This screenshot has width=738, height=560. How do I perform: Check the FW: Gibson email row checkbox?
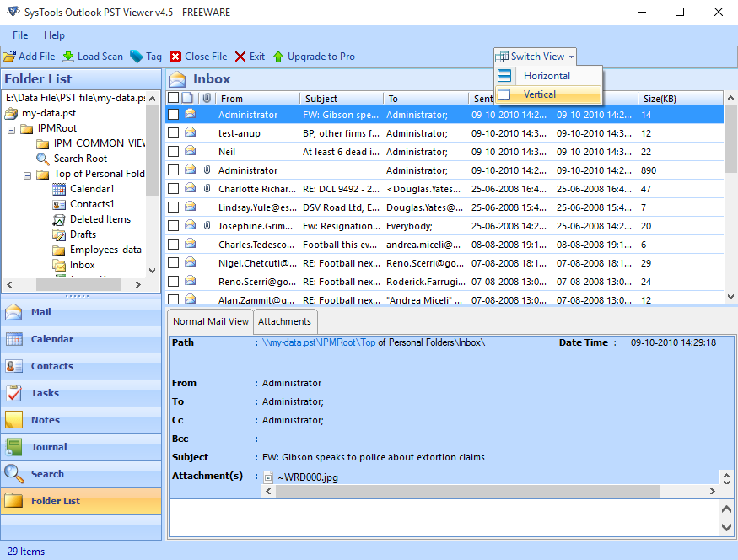tap(173, 115)
